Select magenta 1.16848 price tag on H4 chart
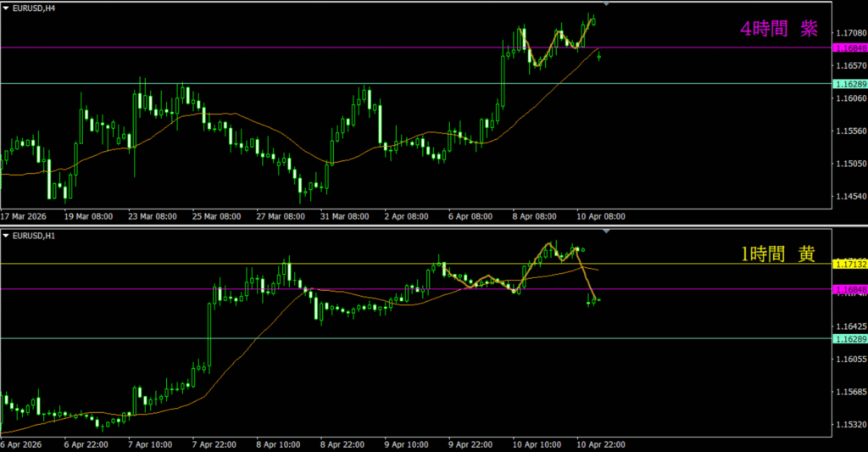868x452 pixels. pos(849,48)
